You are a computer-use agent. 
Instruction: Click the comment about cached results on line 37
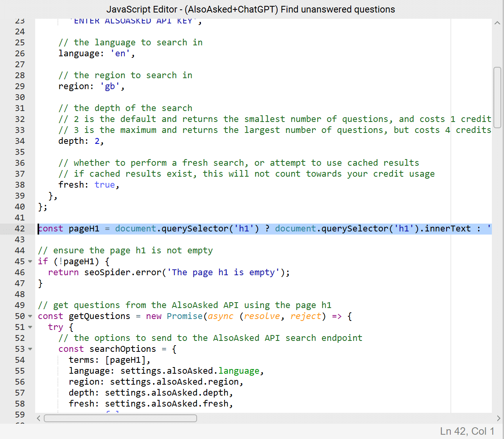(247, 174)
